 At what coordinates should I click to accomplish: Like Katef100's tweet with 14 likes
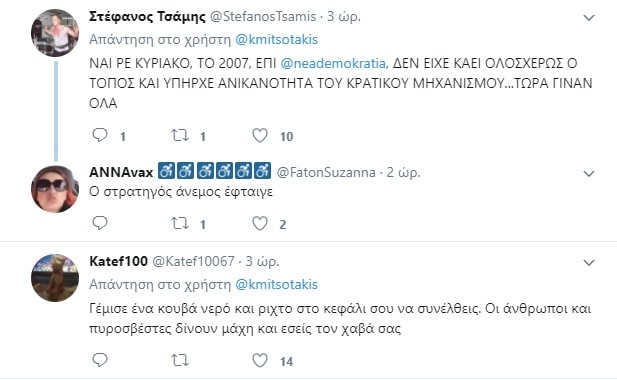(260, 360)
